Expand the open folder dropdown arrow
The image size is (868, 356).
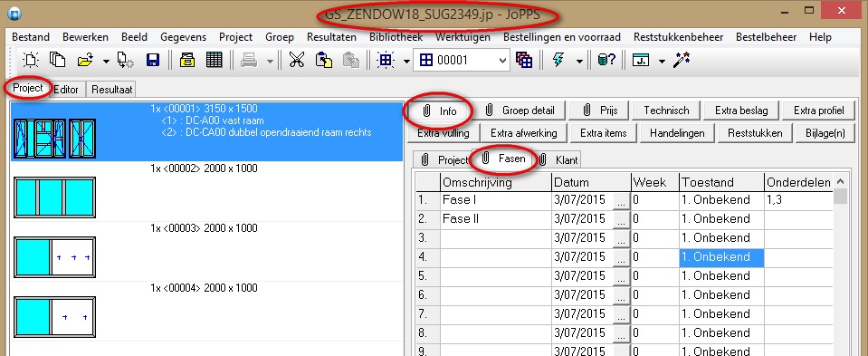pyautogui.click(x=106, y=61)
